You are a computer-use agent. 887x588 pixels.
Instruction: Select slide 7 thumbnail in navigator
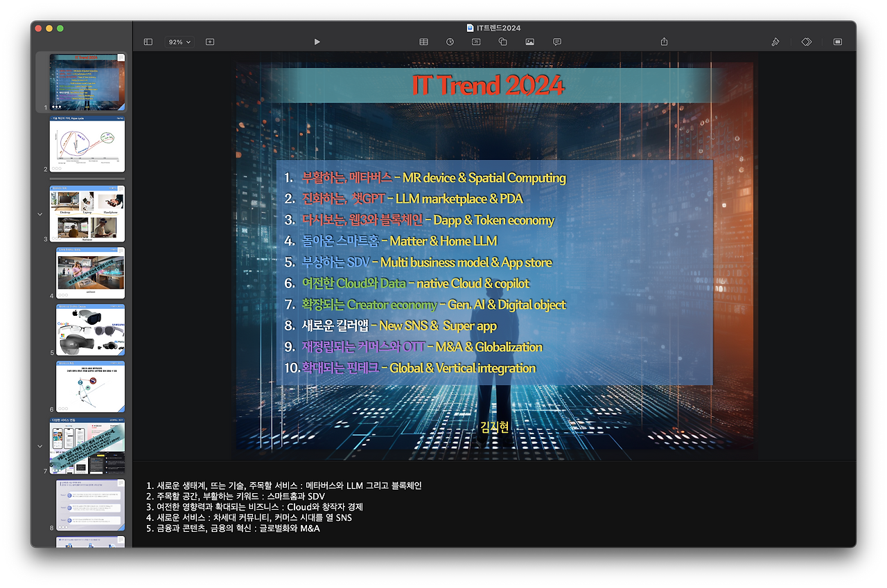pyautogui.click(x=87, y=446)
